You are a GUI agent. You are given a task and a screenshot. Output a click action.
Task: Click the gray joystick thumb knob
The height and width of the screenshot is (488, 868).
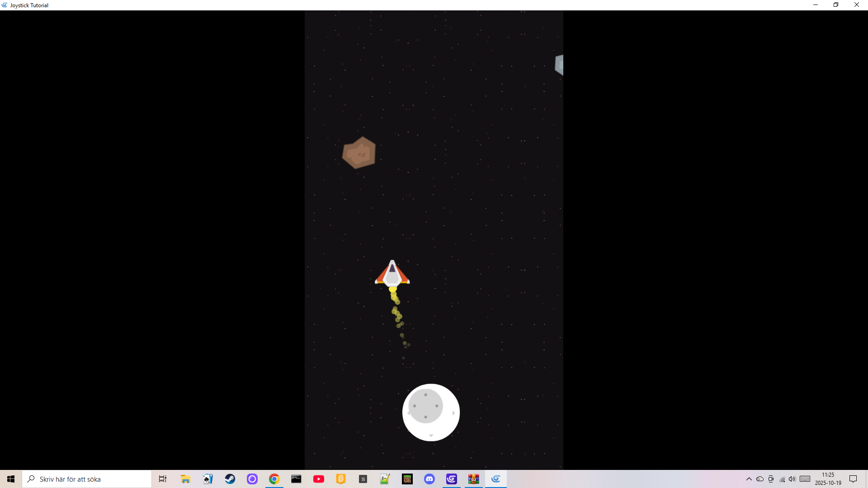(x=425, y=406)
